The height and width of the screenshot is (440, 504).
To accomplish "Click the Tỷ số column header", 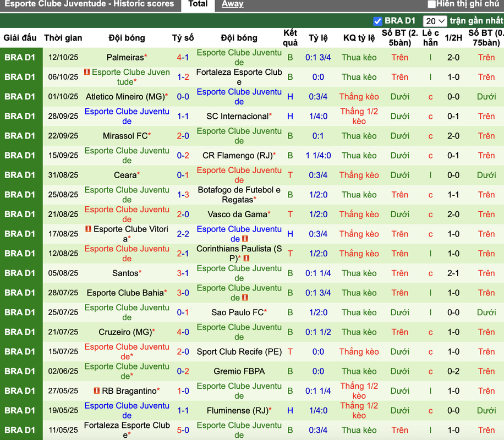I will point(183,38).
